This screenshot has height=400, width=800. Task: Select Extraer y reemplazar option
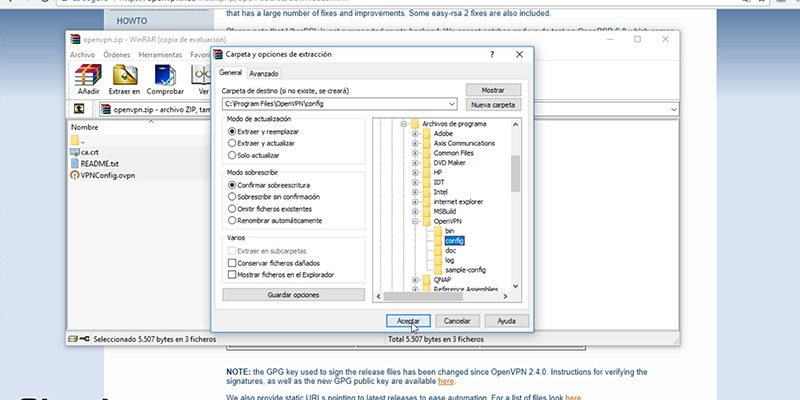pyautogui.click(x=232, y=132)
